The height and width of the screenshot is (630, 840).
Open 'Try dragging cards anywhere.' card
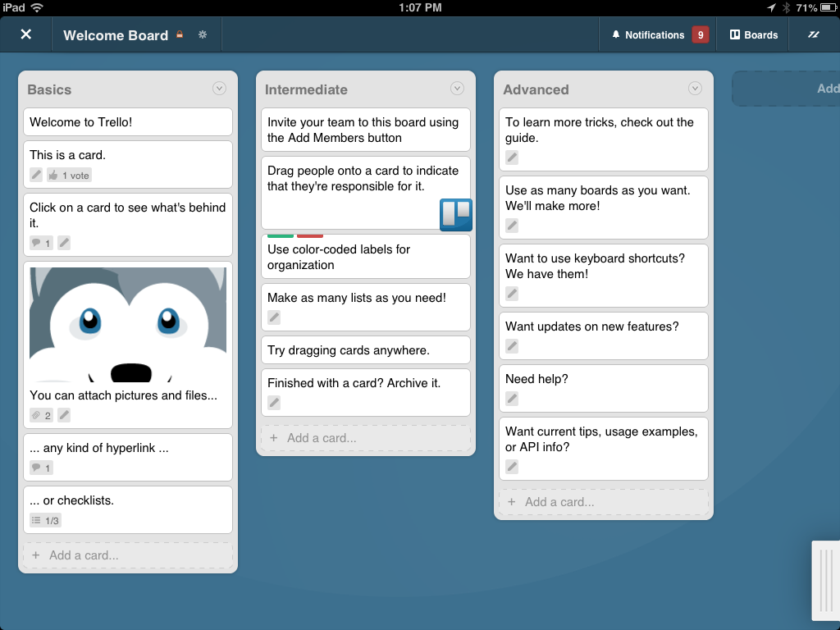click(366, 350)
